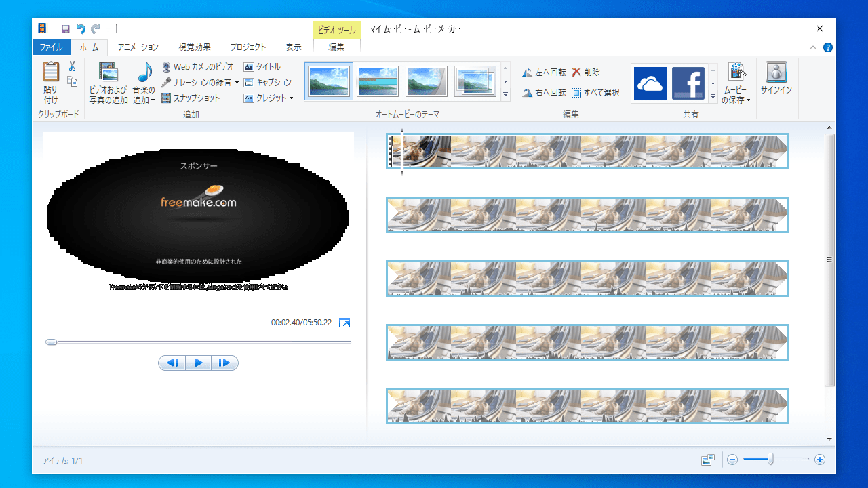This screenshot has height=488, width=868.
Task: Expand the ナレーションの録音 dropdown arrow
Action: [237, 83]
